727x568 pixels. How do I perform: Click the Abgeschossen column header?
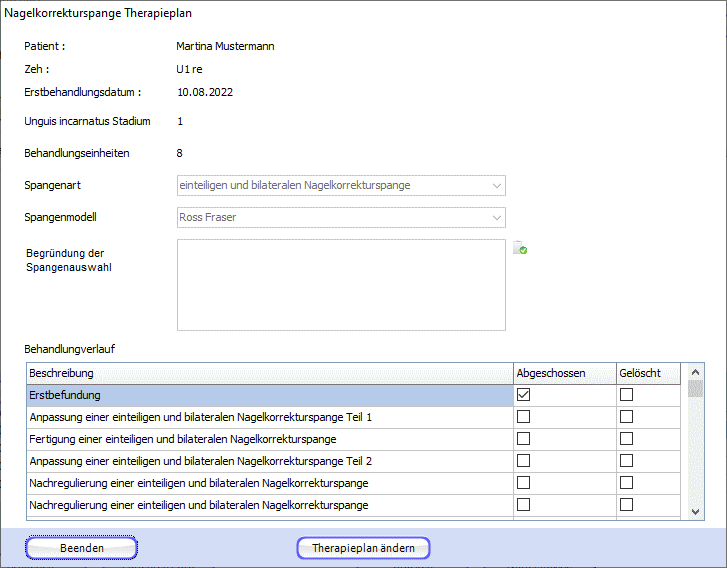pos(563,373)
